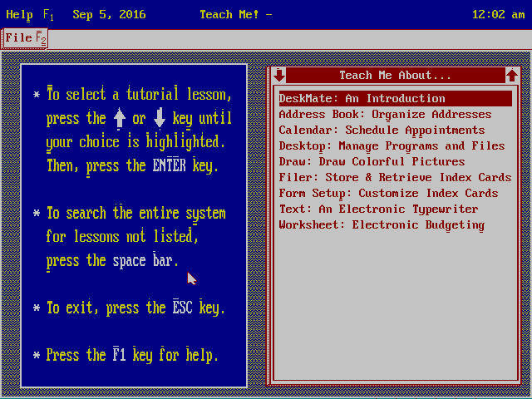Open the File F2 menu
The image size is (532, 399).
pyautogui.click(x=25, y=38)
